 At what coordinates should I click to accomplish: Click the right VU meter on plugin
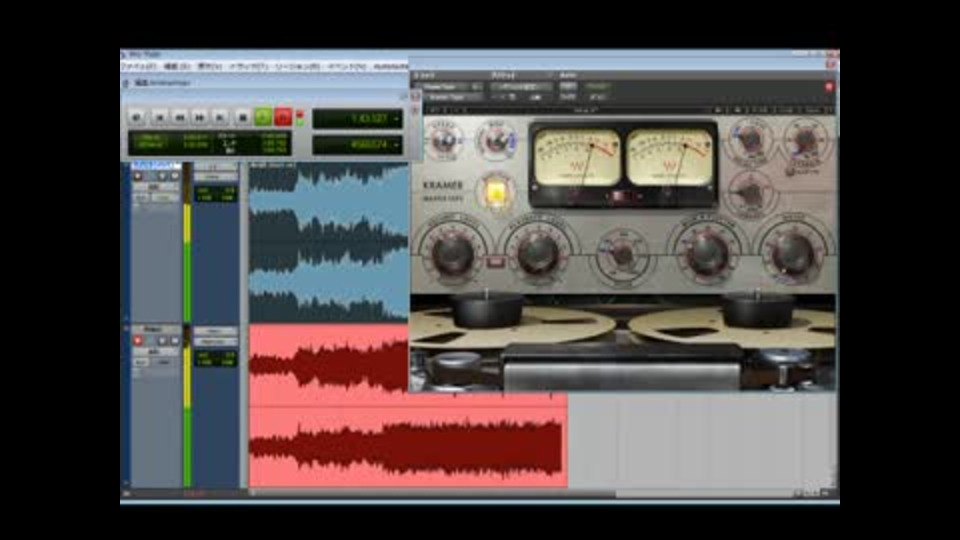(x=670, y=157)
